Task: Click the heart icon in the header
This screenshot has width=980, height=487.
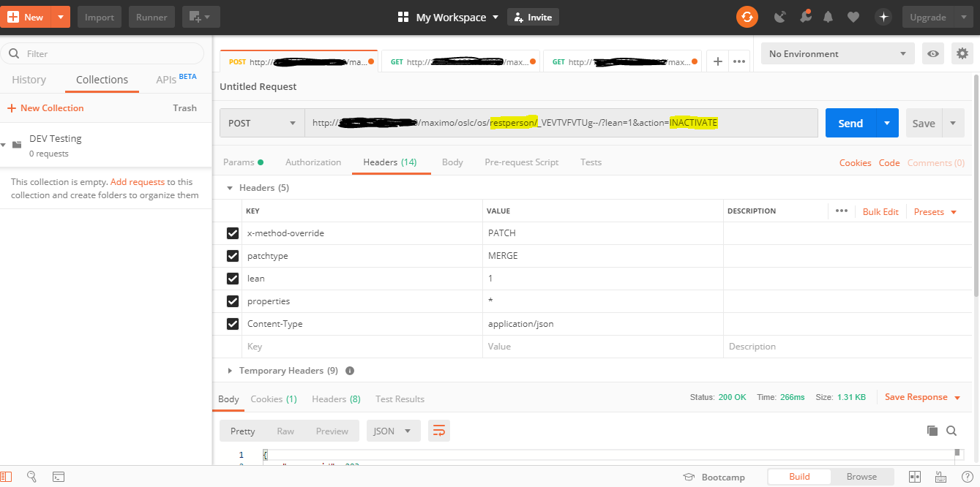Action: click(853, 16)
